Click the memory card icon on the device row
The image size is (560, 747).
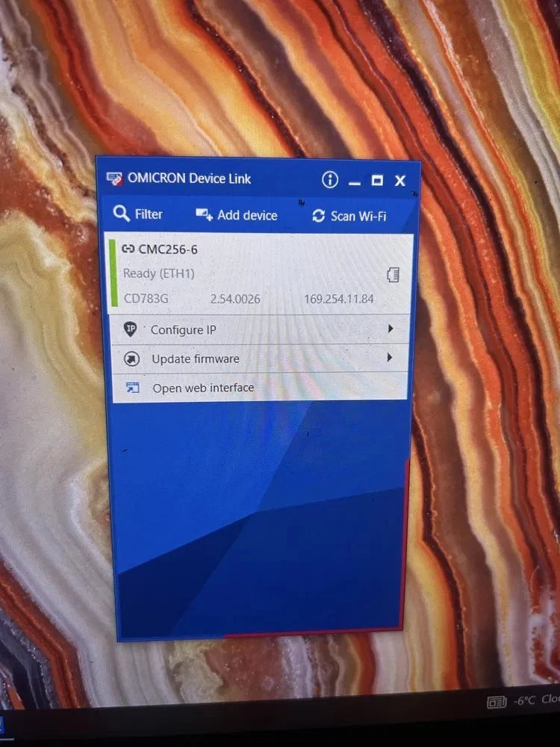(393, 274)
